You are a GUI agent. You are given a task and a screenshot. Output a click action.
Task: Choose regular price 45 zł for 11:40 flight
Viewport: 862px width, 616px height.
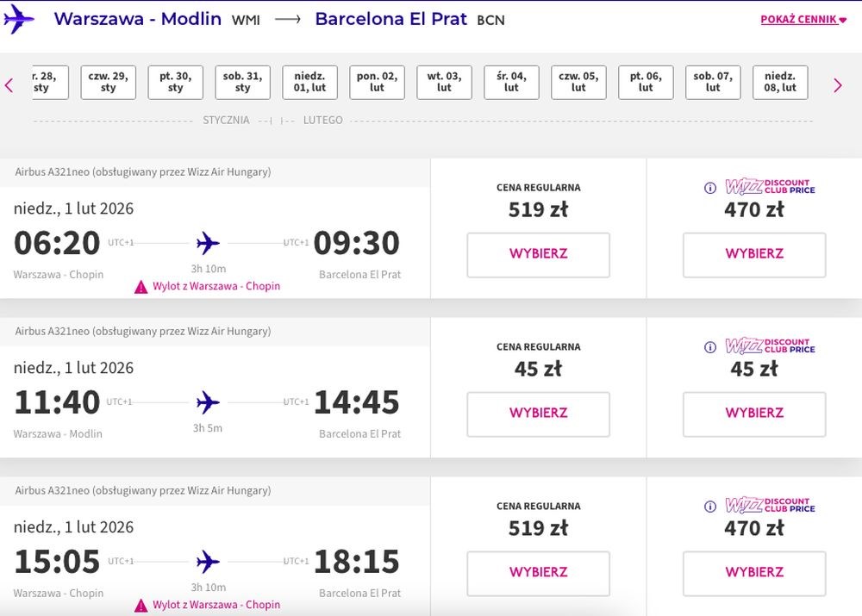(538, 414)
